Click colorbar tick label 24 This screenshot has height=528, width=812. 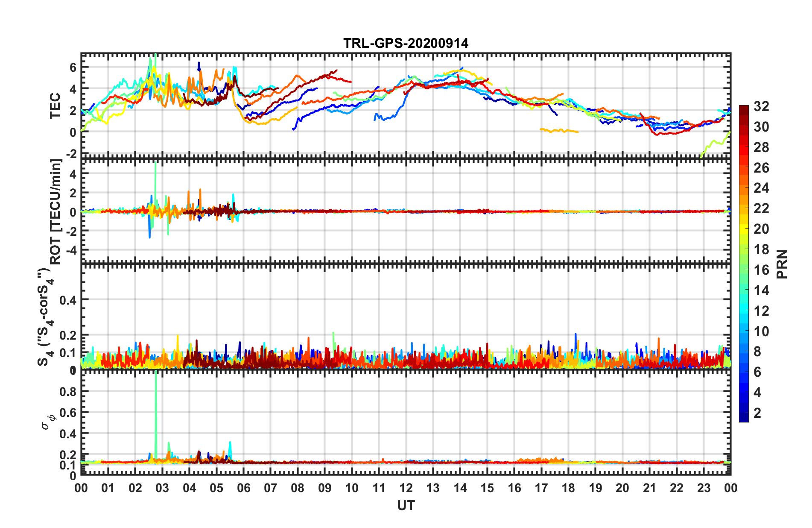[x=761, y=188]
